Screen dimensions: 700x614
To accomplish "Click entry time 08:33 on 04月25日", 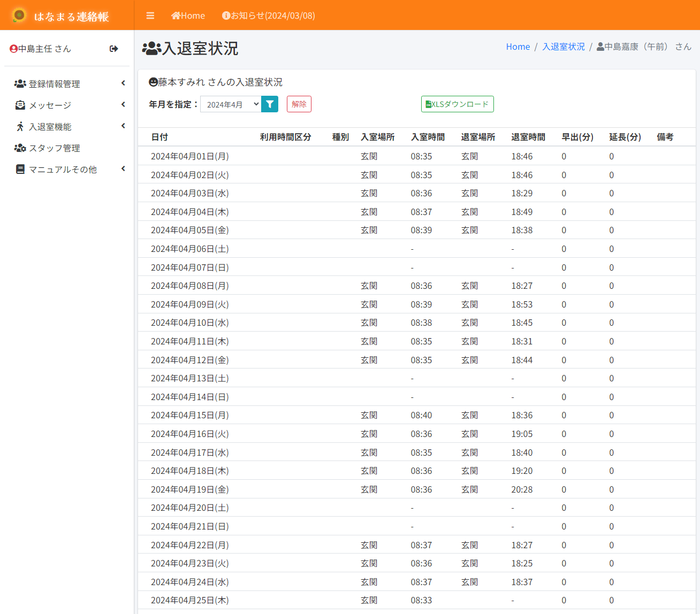I will coord(422,601).
